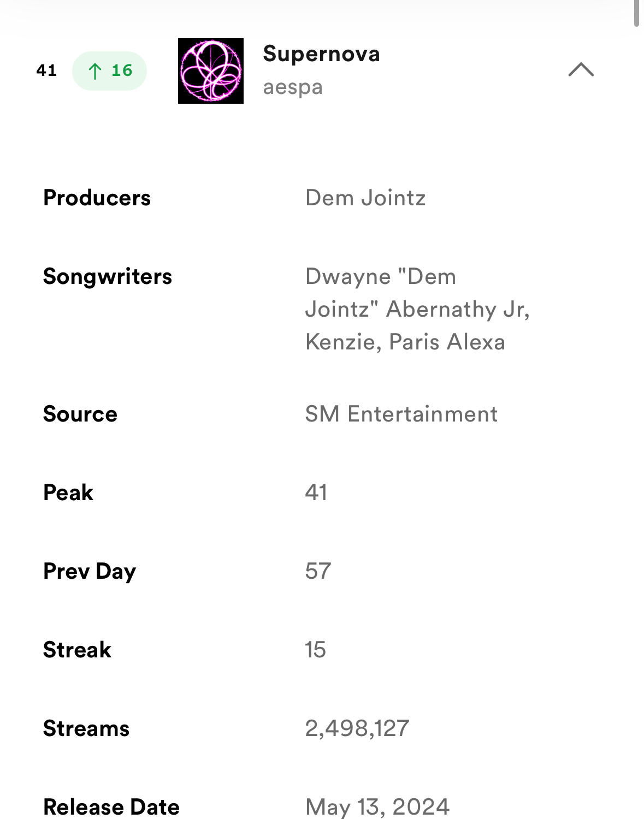Click the May 13, 2024 release date

pos(377,807)
